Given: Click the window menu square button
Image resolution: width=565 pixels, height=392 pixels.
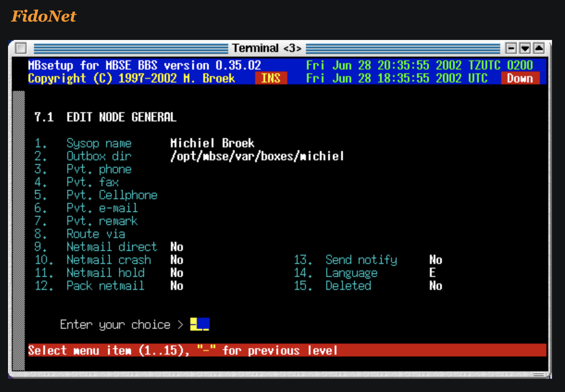Looking at the screenshot, I should (x=21, y=48).
